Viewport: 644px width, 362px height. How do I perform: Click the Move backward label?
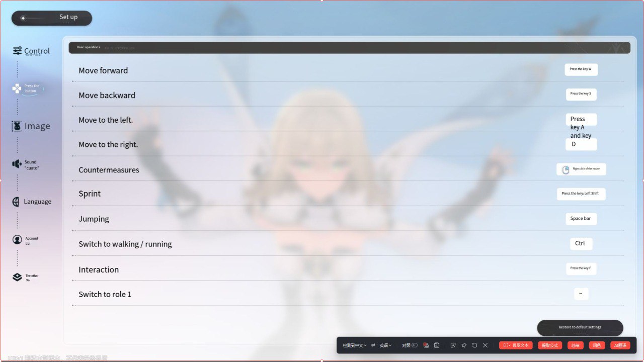pos(107,95)
